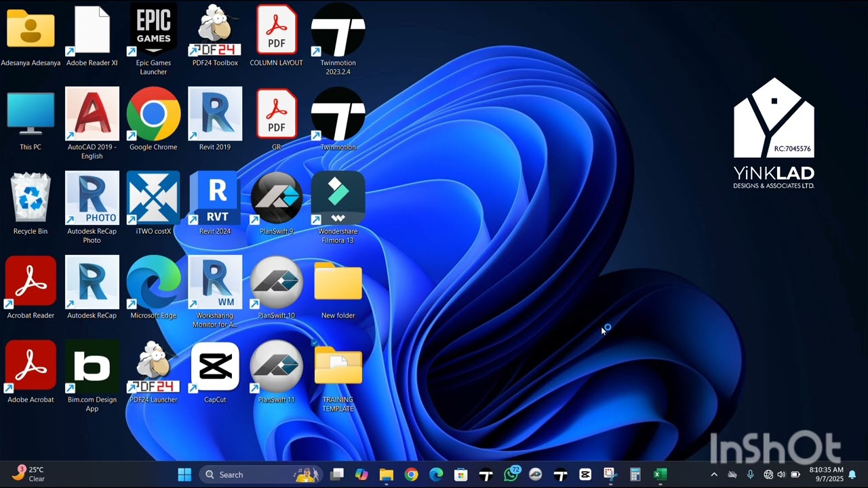Open the weather widget showing 25°C
The image size is (868, 488).
29,474
